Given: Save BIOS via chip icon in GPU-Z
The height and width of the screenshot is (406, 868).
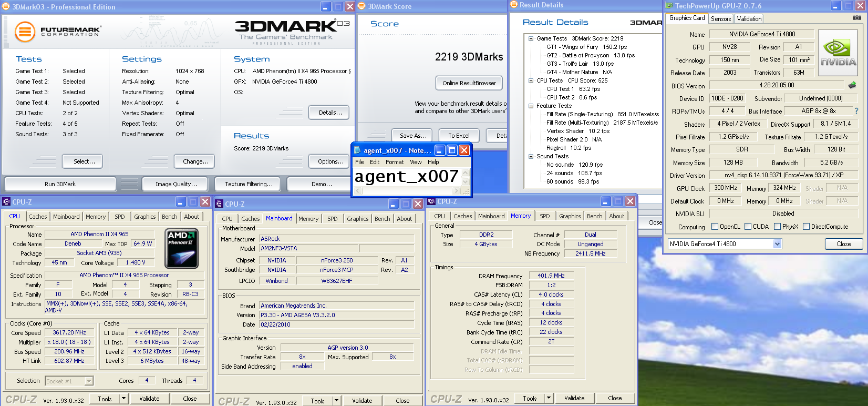Looking at the screenshot, I should 852,85.
